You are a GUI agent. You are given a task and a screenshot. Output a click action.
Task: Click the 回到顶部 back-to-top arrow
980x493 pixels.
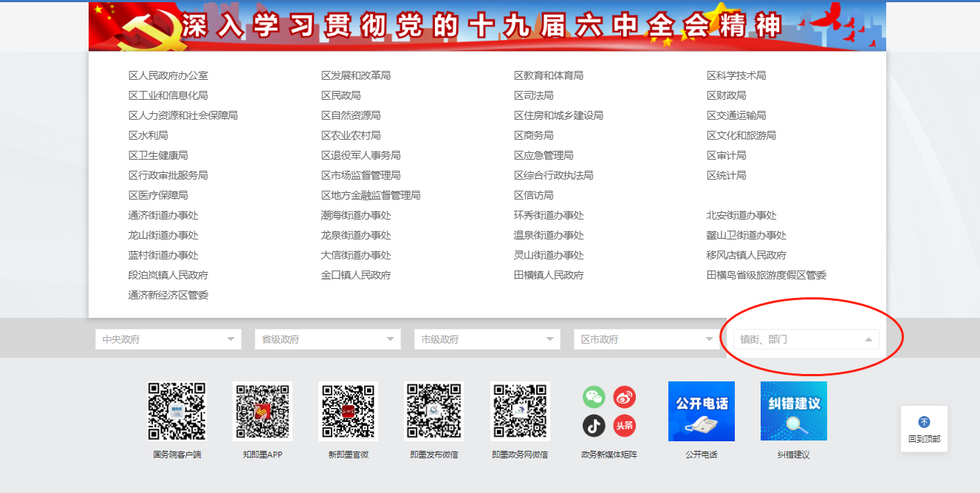[x=924, y=423]
